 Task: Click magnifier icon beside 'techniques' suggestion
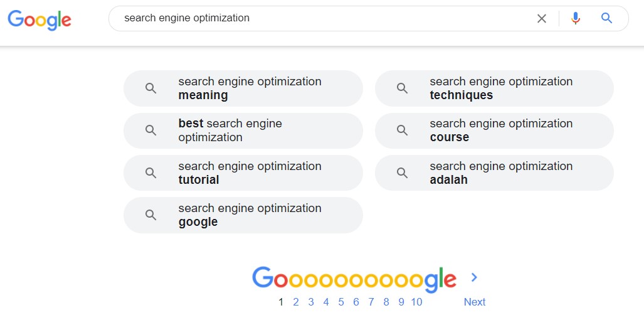click(402, 88)
